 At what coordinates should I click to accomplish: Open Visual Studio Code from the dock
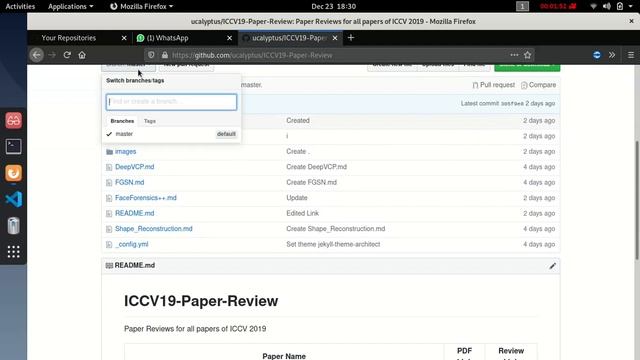point(13,199)
